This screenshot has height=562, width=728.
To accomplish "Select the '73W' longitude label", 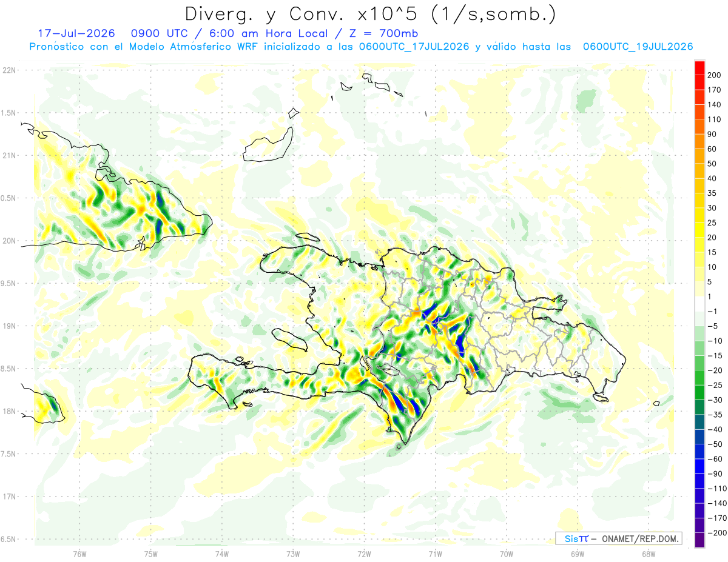I will click(x=293, y=554).
